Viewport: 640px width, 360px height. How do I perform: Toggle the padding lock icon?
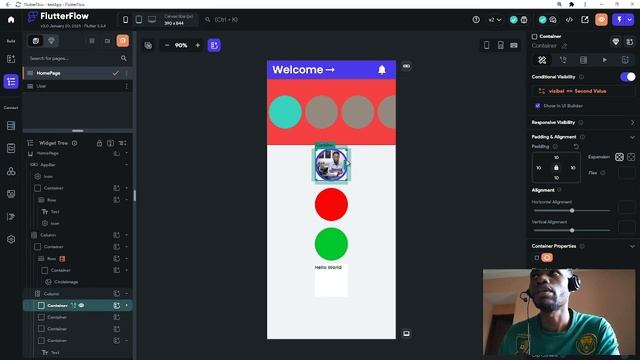point(556,168)
